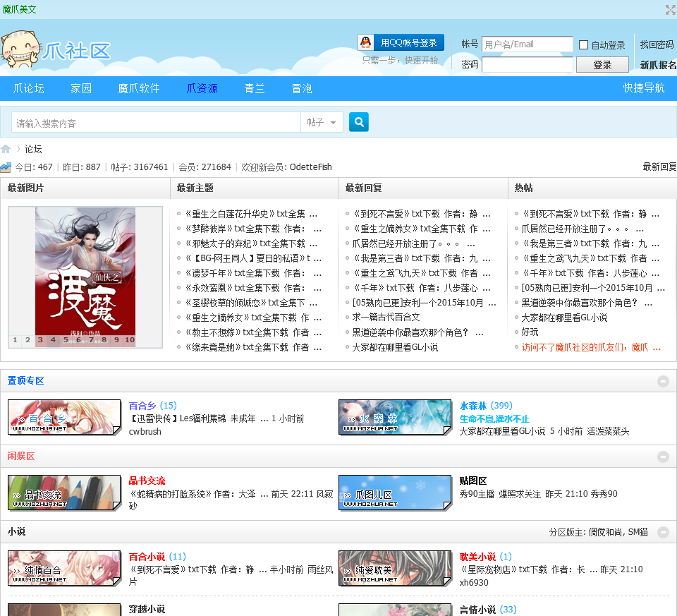Open the 快捷导航 menu
This screenshot has height=616, width=677.
(x=644, y=88)
